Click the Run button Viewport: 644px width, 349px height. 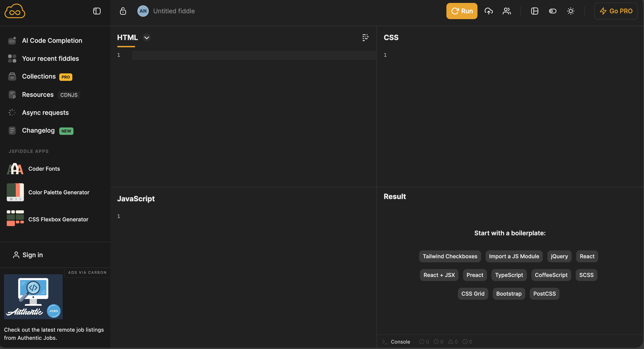461,11
